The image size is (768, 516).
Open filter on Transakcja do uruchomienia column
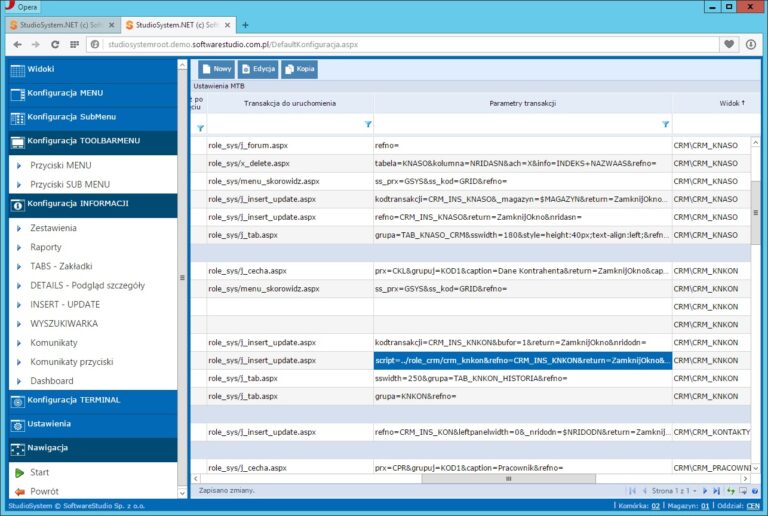(368, 124)
